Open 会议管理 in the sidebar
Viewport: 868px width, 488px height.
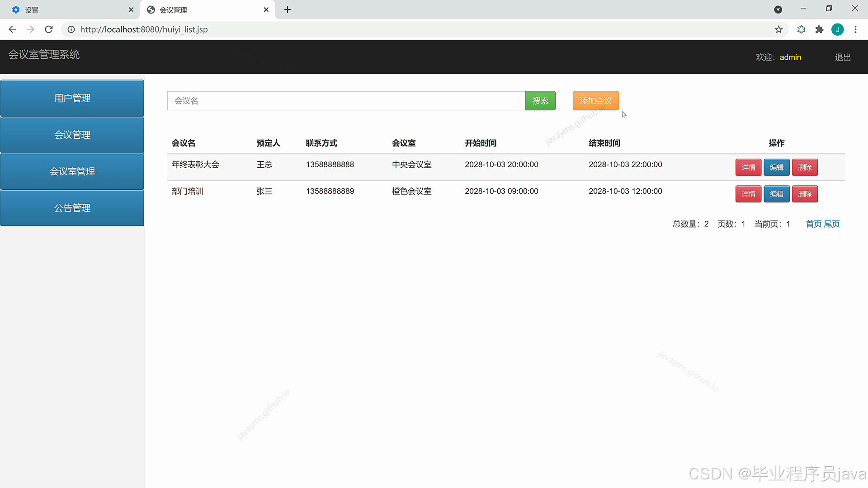pos(72,135)
